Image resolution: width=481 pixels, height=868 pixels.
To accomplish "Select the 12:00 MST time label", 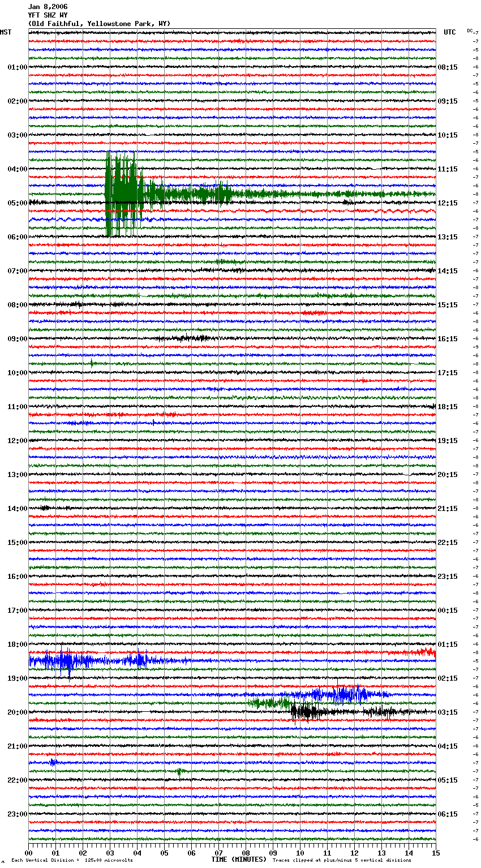I will 18,441.
